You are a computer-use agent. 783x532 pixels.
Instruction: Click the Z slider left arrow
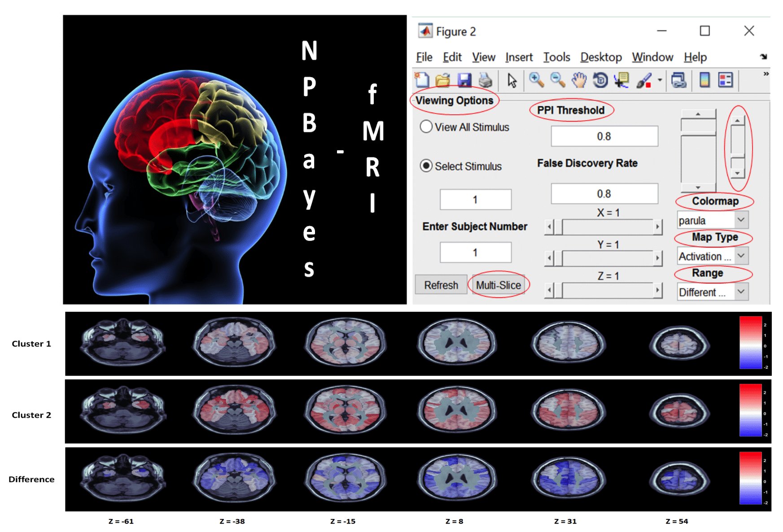point(549,290)
